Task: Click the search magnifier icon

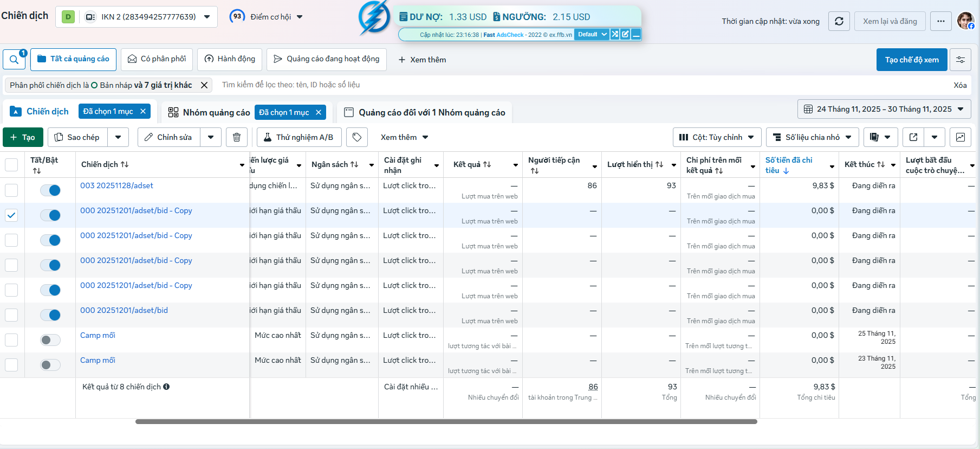Action: (14, 60)
